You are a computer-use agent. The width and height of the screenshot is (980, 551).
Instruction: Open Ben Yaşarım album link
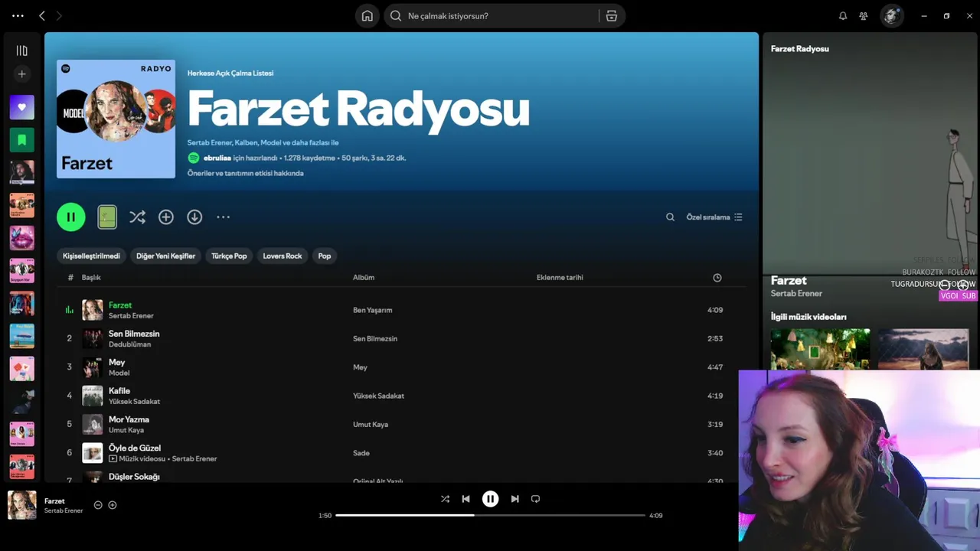(372, 310)
